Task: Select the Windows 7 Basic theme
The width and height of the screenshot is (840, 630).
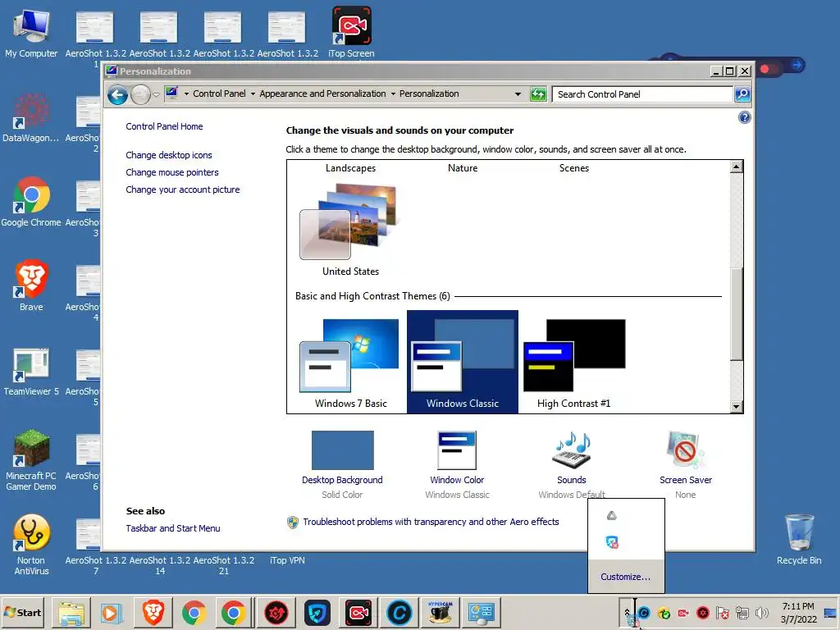Action: pos(350,363)
